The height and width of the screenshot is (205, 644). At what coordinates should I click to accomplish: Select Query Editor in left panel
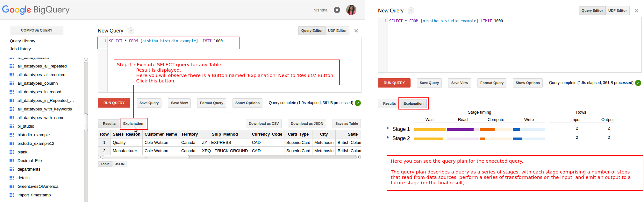tap(312, 31)
